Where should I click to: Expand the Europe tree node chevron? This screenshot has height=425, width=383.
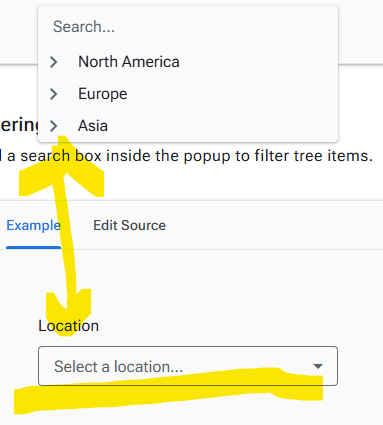(x=53, y=94)
